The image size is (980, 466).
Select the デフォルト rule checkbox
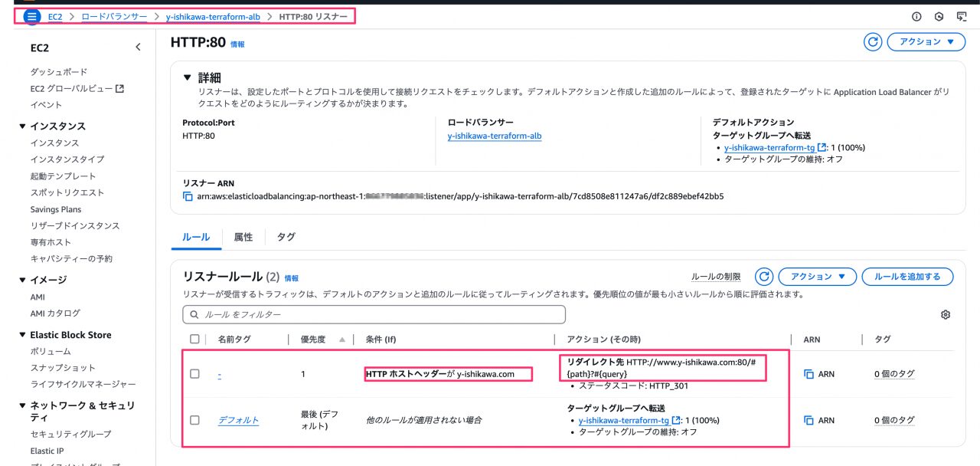point(194,420)
